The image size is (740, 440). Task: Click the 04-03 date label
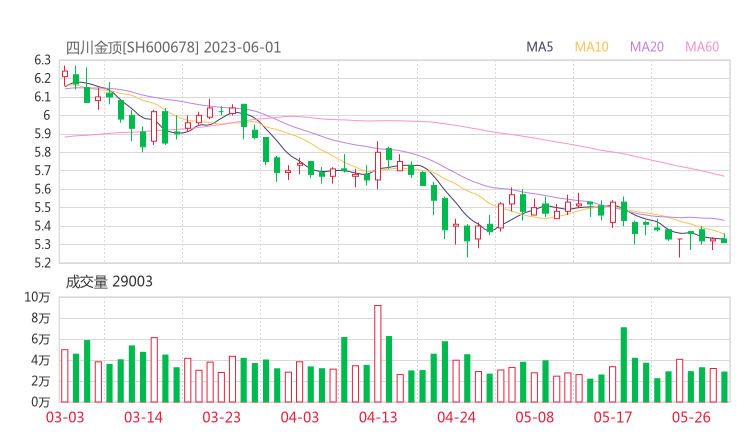click(x=300, y=417)
